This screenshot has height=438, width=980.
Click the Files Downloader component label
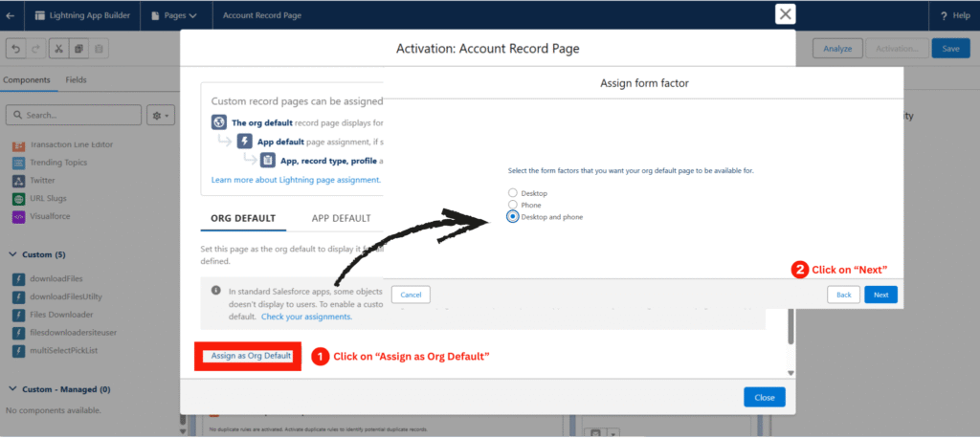tap(61, 315)
